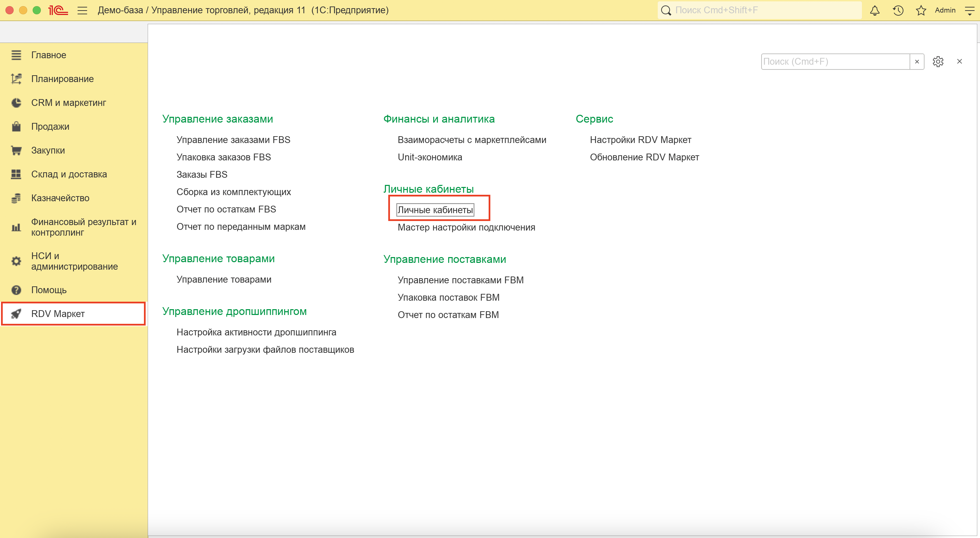Image resolution: width=980 pixels, height=538 pixels.
Task: Open the Продажи section
Action: coord(50,126)
